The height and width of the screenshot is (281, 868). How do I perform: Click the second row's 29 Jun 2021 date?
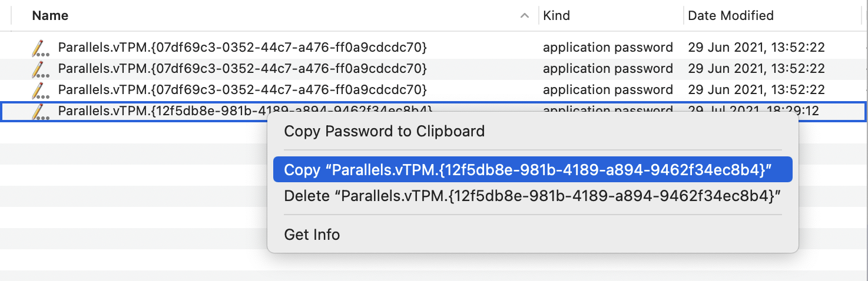point(756,69)
